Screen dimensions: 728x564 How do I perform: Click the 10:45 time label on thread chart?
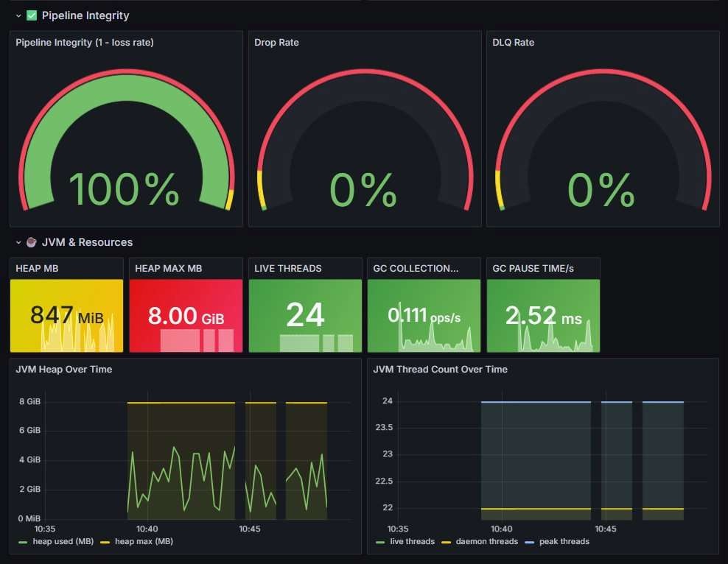[x=606, y=529]
